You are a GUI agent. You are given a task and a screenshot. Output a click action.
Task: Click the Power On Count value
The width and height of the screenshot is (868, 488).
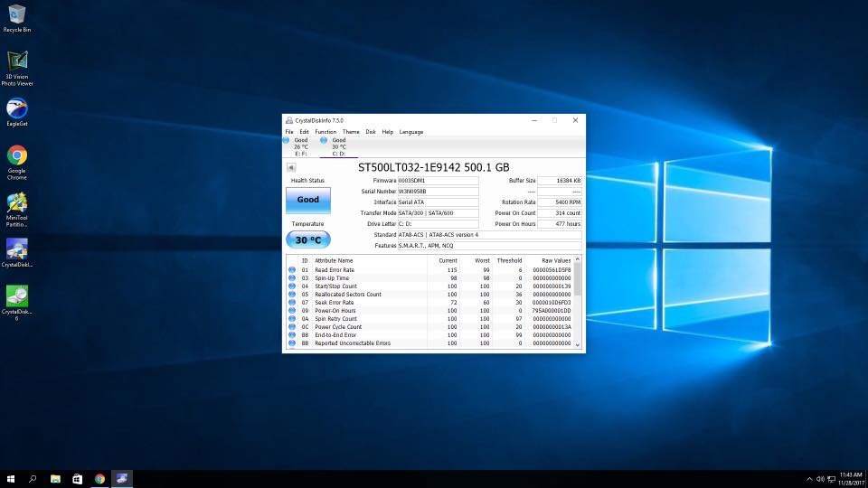pyautogui.click(x=560, y=213)
